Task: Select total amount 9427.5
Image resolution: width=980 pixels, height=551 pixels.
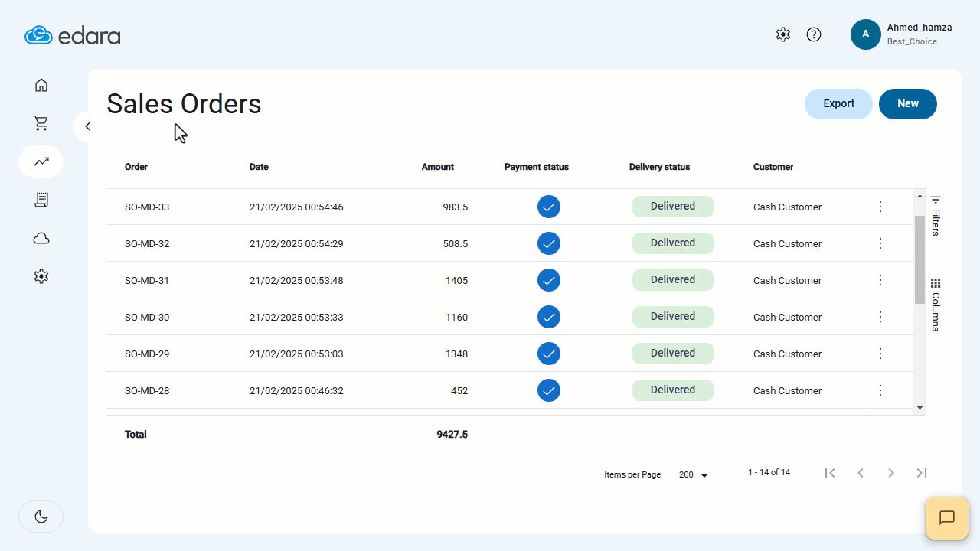Action: [452, 435]
